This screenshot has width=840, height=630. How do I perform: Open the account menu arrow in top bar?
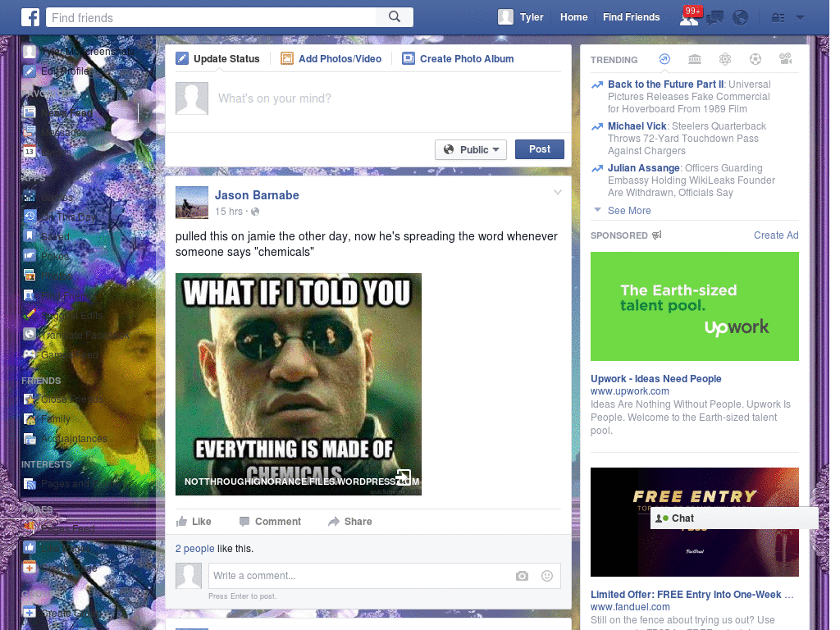point(801,18)
